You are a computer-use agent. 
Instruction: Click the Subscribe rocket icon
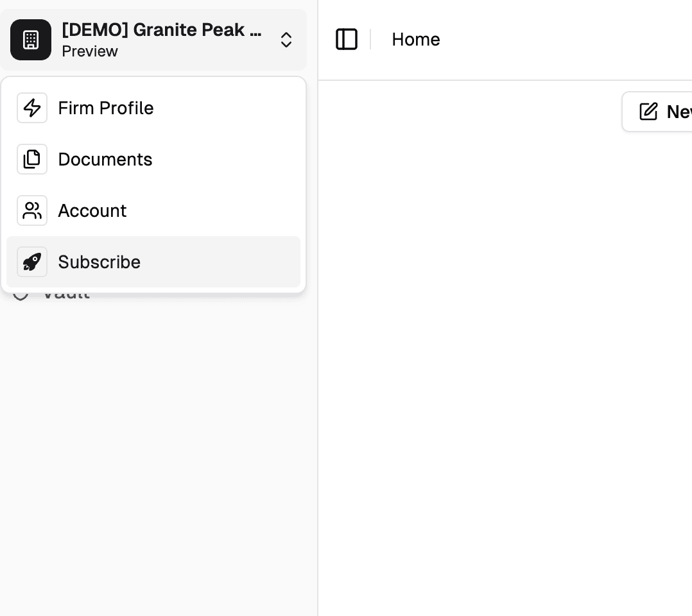(32, 262)
